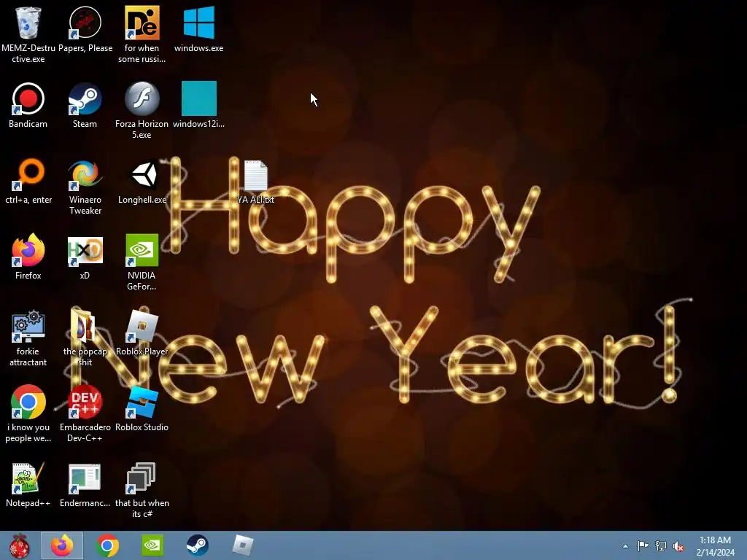
Task: Select the popcap folder icon
Action: pos(85,326)
